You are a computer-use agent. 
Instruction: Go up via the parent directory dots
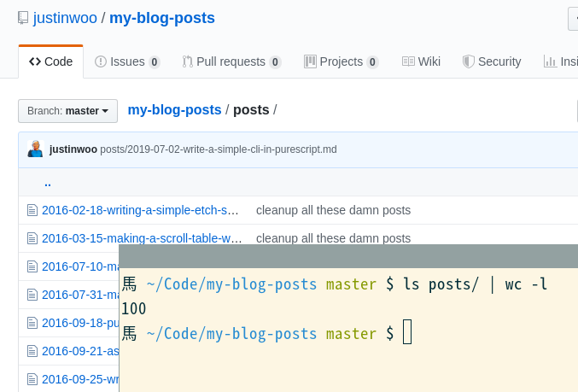[x=48, y=183]
